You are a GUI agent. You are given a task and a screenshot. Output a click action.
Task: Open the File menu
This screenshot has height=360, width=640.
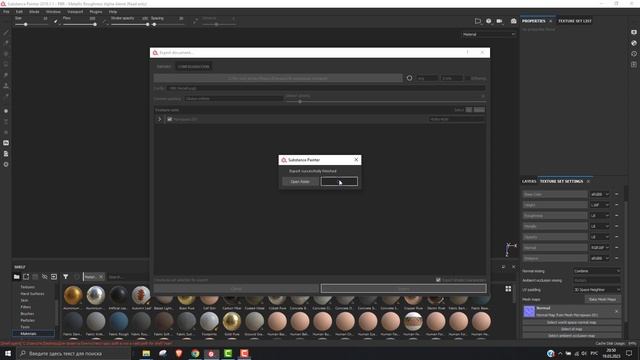(6, 12)
